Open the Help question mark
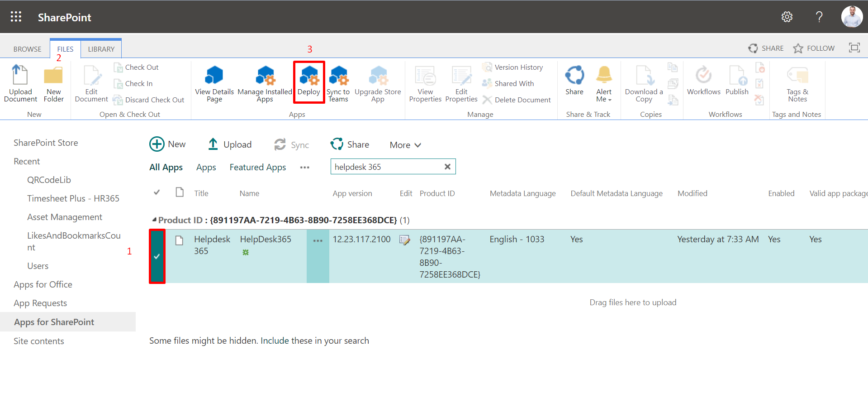This screenshot has height=408, width=868. pos(819,17)
